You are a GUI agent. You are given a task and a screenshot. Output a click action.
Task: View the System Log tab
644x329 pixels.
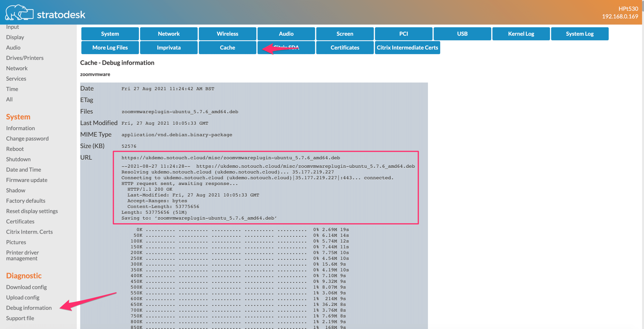[x=580, y=34]
